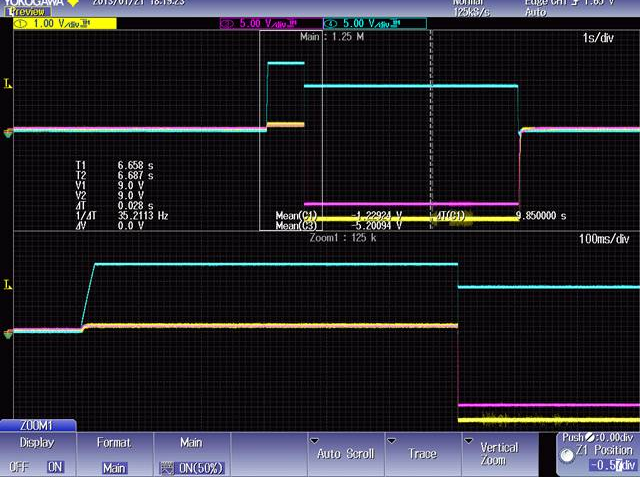Click the ΔT(C1) measurement label
The width and height of the screenshot is (640, 479).
(x=450, y=215)
